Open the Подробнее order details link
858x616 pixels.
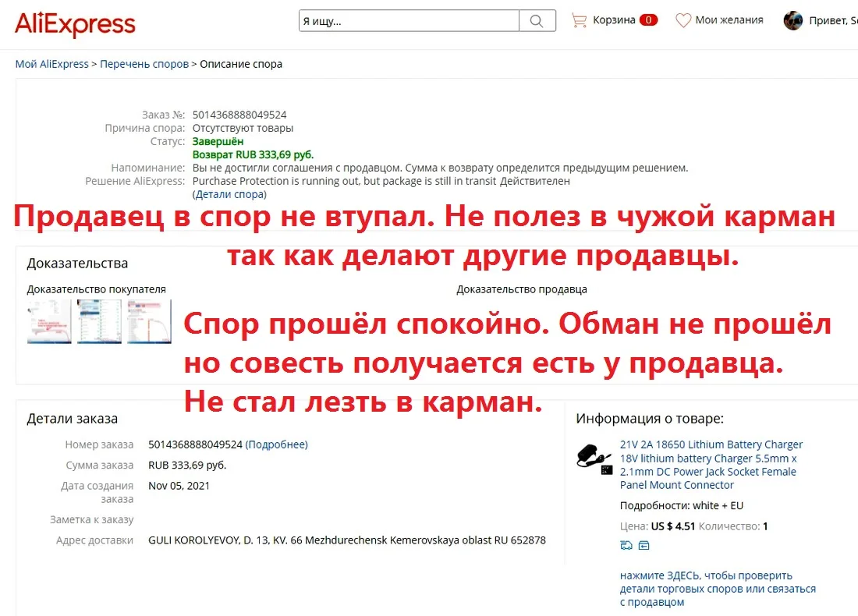click(x=276, y=444)
